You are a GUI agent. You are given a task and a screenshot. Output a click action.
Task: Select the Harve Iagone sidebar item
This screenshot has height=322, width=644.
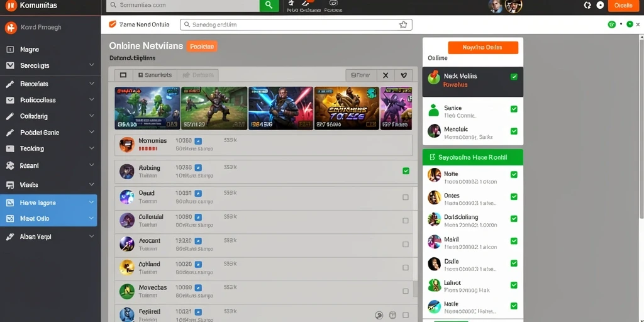(48, 203)
